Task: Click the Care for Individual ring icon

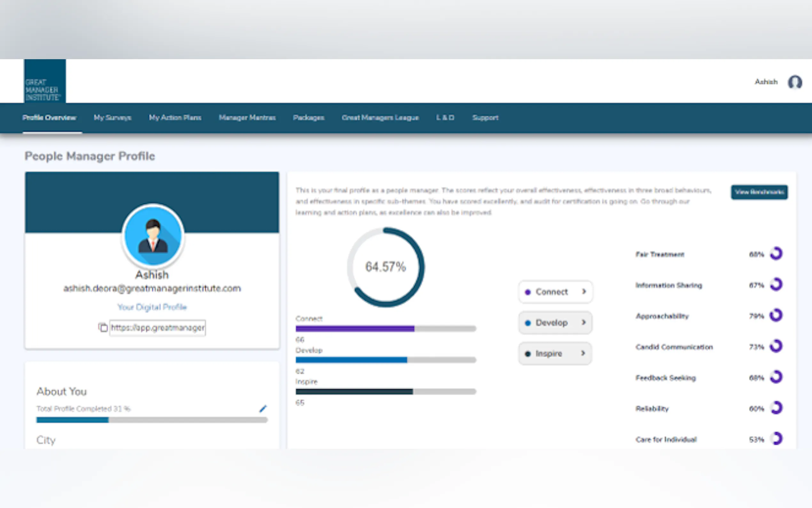Action: coord(776,439)
